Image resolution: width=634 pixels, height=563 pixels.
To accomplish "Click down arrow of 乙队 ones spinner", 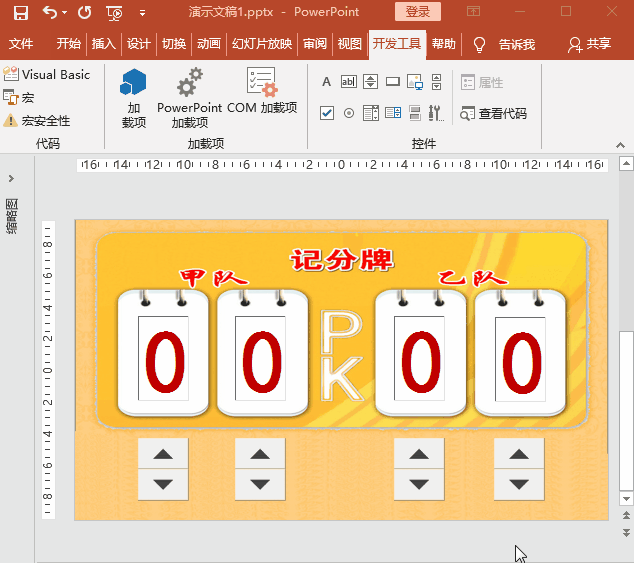I will pos(519,485).
